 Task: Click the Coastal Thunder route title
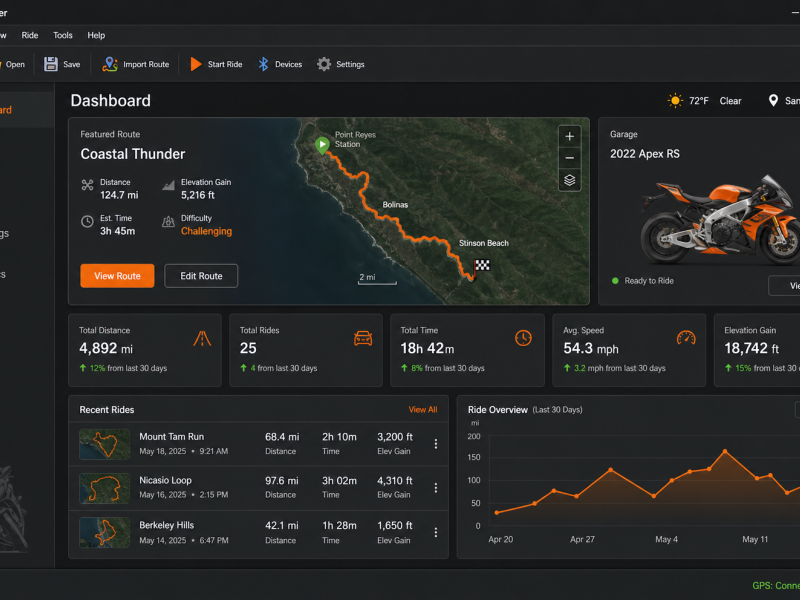coord(133,154)
